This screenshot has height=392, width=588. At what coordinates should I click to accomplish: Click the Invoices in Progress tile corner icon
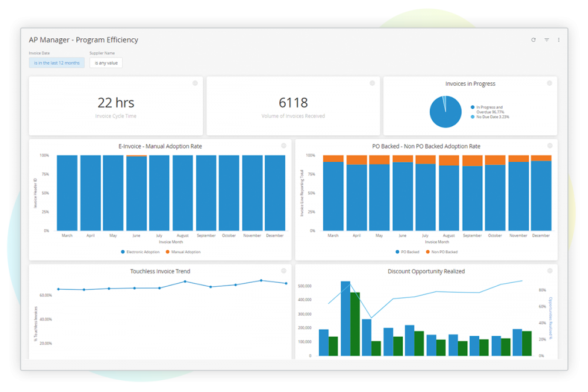549,83
